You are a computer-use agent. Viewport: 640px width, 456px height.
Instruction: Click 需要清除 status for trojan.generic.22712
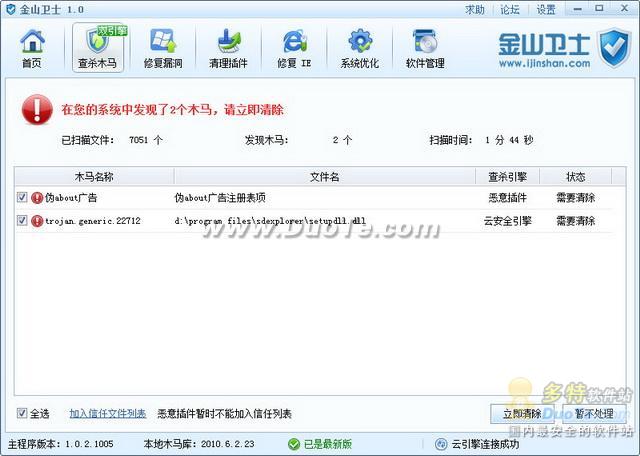pyautogui.click(x=576, y=221)
